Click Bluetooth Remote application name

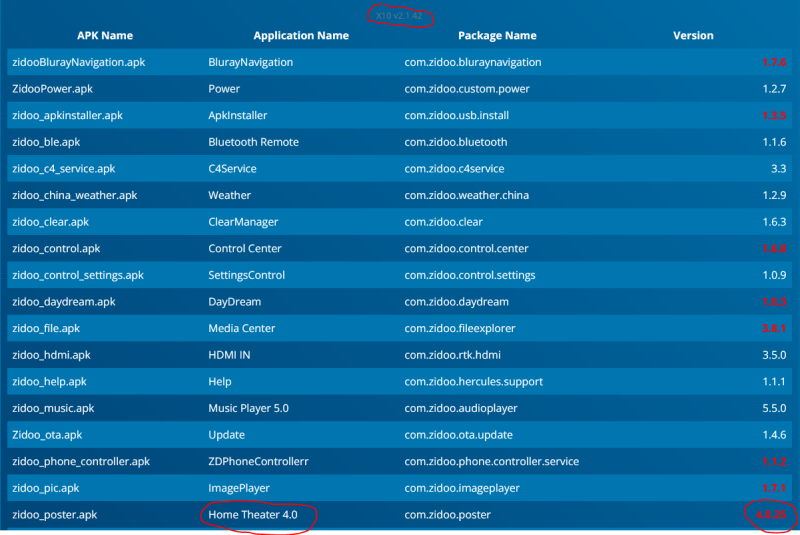(253, 142)
